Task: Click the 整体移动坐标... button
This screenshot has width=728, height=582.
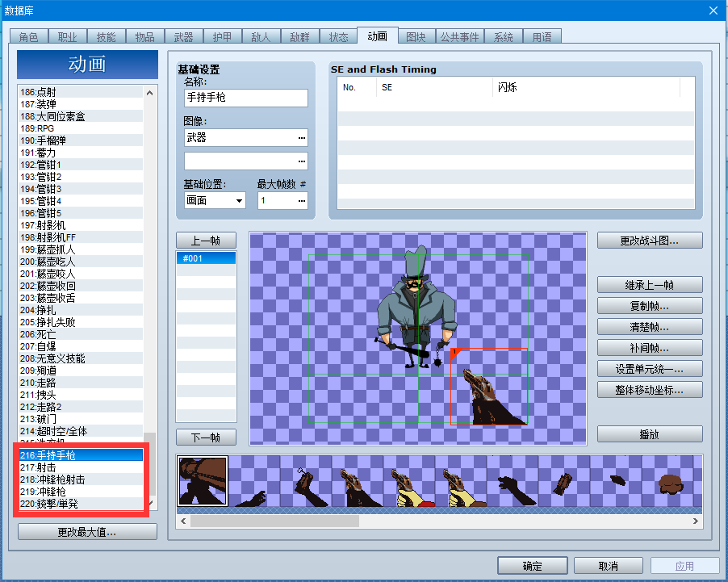Action: coord(650,390)
